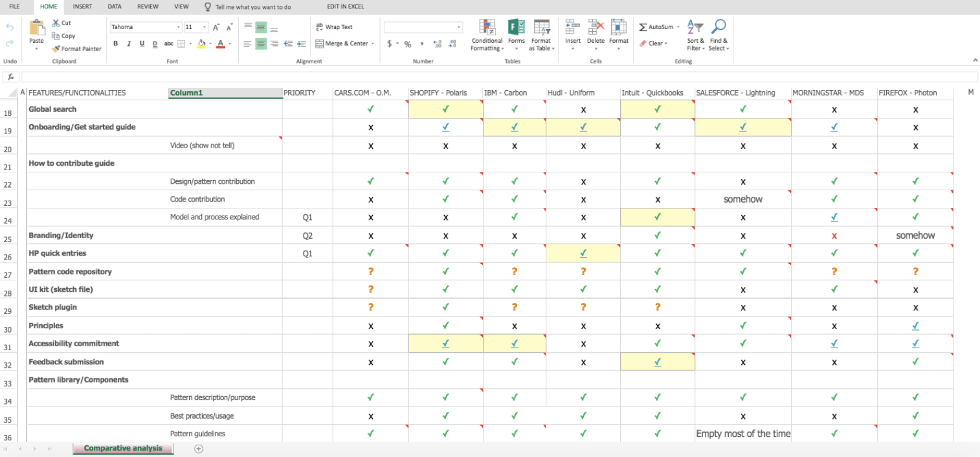980x457 pixels.
Task: Click the Redo arrow icon
Action: coord(10,43)
